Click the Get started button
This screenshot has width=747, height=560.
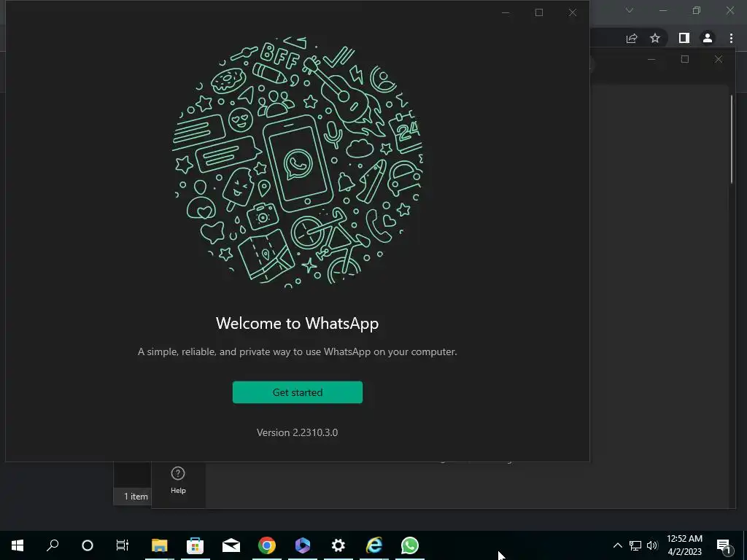coord(298,392)
